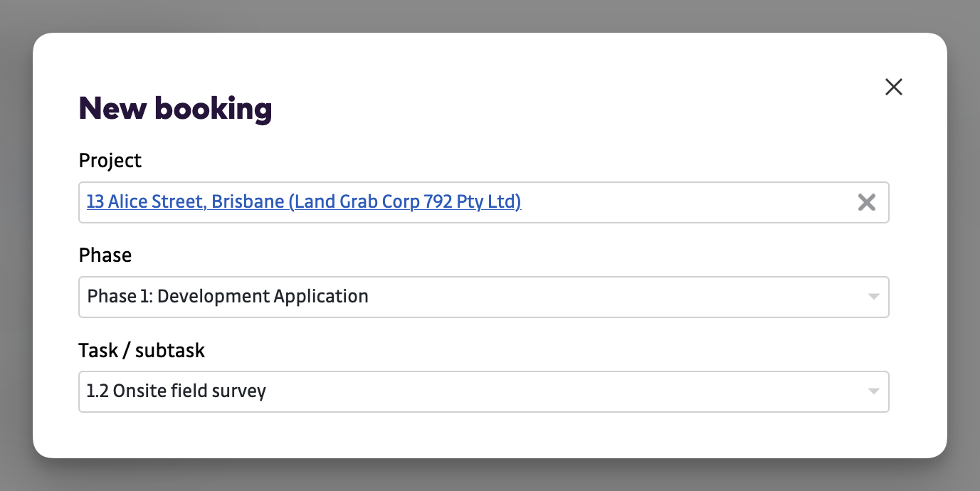Select the Phase 1: Development Application value
The width and height of the screenshot is (980, 491).
[x=228, y=296]
